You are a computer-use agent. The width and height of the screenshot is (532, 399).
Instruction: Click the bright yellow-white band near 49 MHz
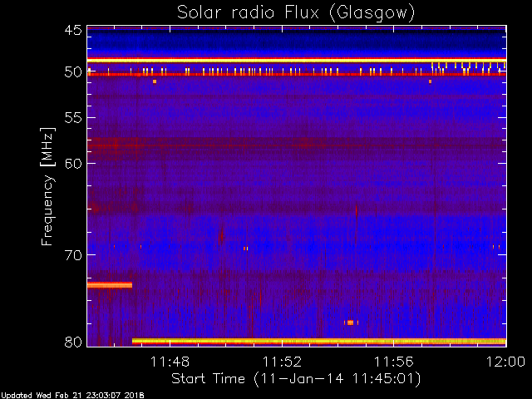[x=297, y=60]
